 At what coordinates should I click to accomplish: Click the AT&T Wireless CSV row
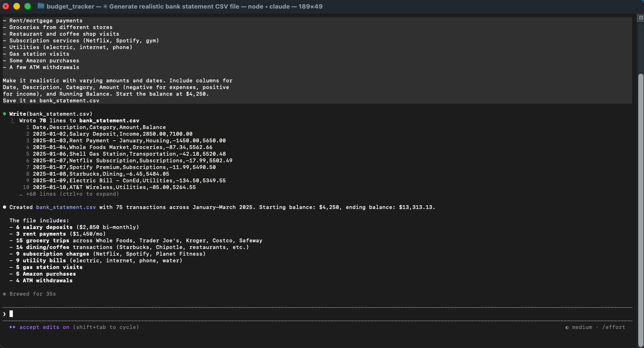coord(114,187)
